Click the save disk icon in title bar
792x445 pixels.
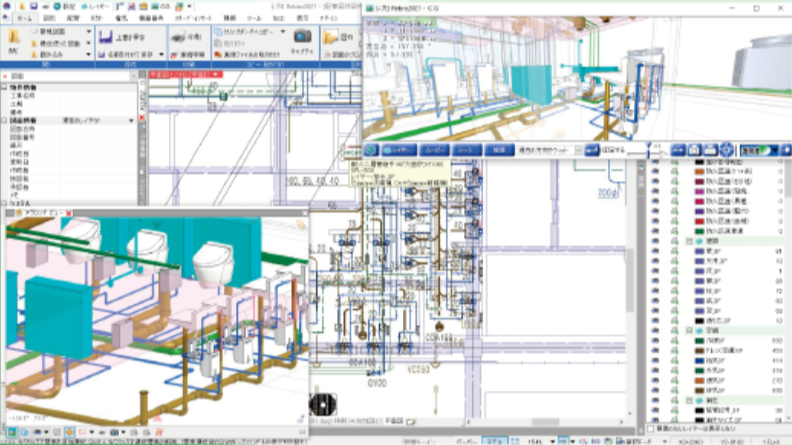(x=33, y=6)
